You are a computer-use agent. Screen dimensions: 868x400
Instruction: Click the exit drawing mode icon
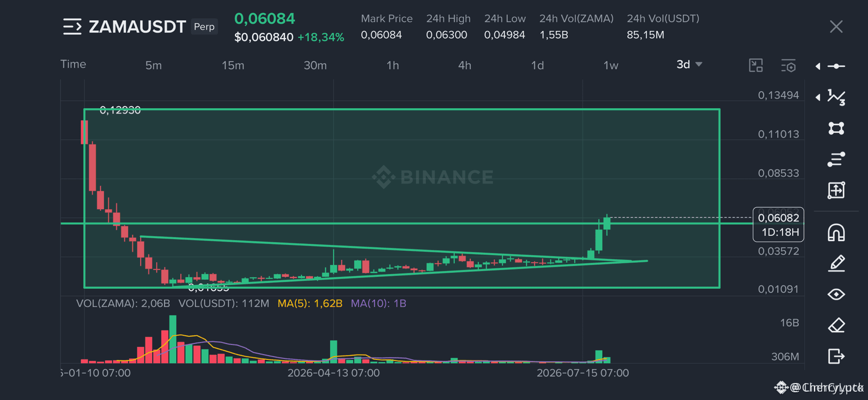(x=837, y=356)
